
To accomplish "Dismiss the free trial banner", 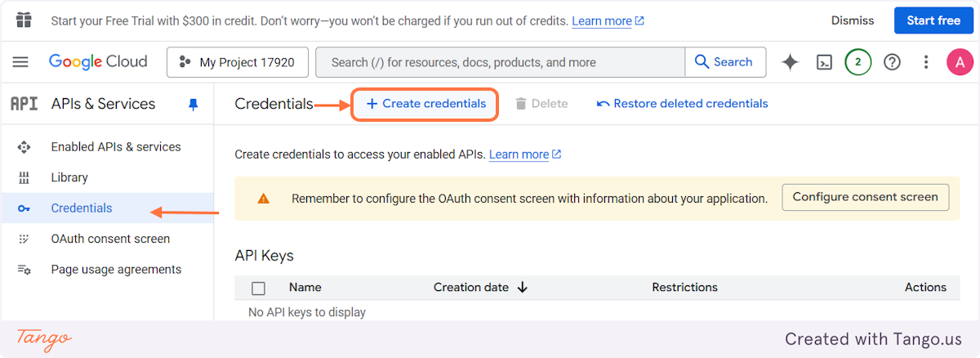I will coord(853,20).
